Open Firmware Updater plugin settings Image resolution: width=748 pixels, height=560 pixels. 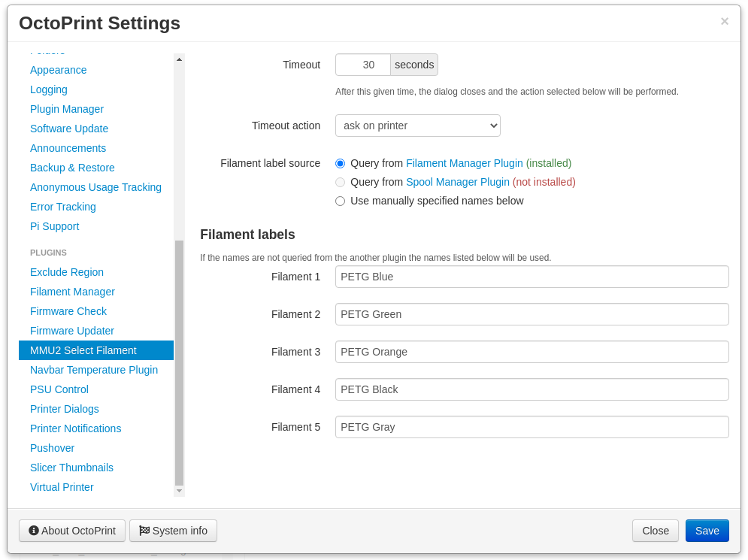(x=72, y=331)
